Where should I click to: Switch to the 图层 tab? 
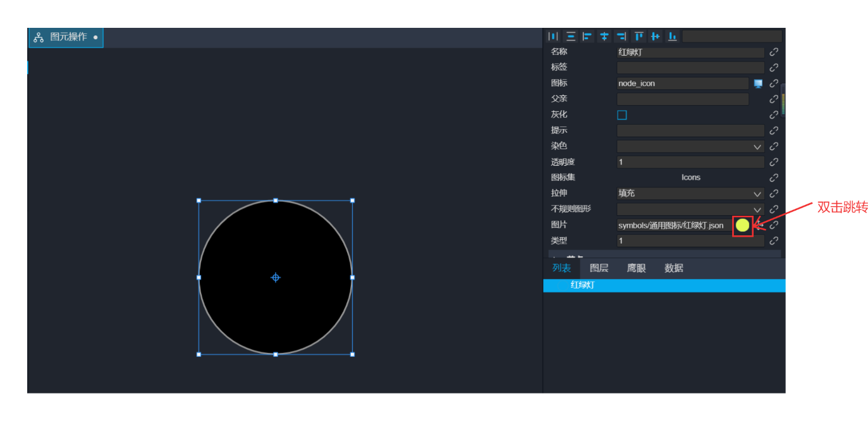(x=599, y=268)
